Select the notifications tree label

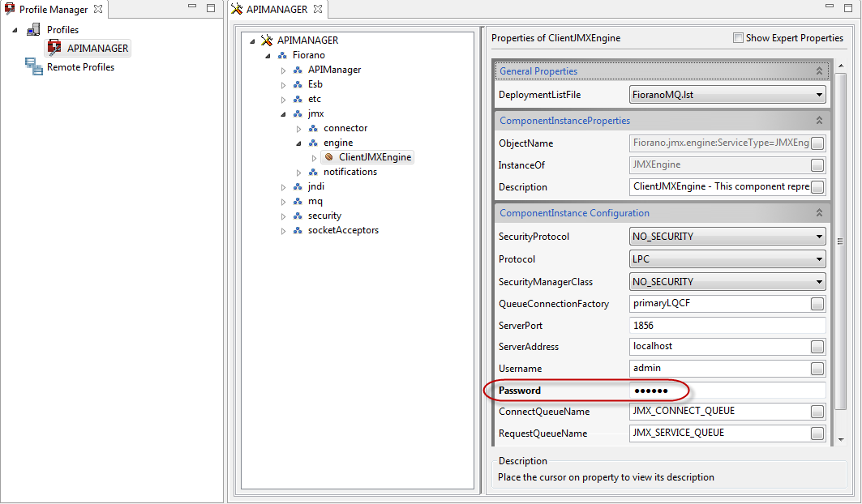pyautogui.click(x=350, y=172)
